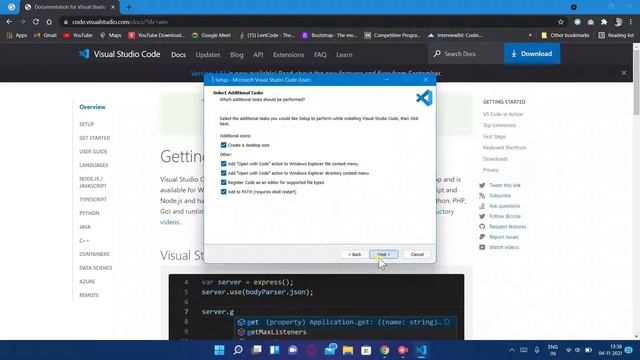Open File Explorer from the taskbar
This screenshot has height=360, width=640.
[x=348, y=350]
